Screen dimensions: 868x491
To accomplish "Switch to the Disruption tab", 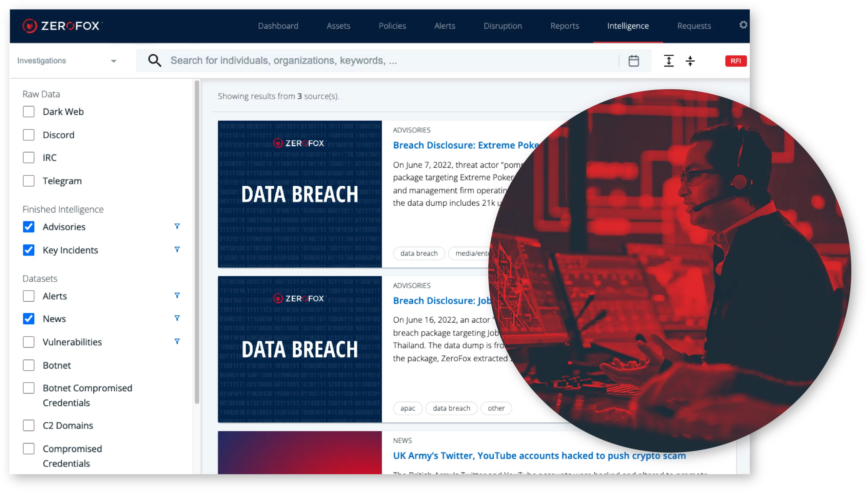I will point(503,26).
